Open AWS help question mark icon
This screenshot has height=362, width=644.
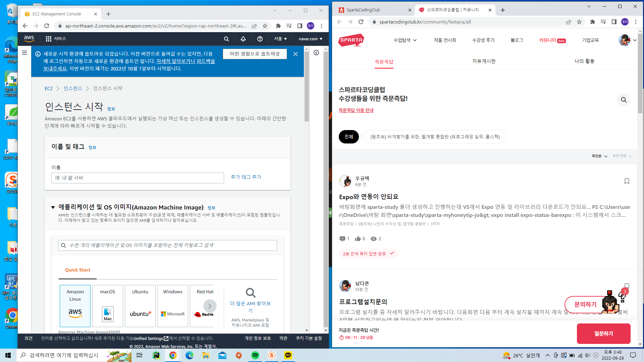tap(260, 39)
